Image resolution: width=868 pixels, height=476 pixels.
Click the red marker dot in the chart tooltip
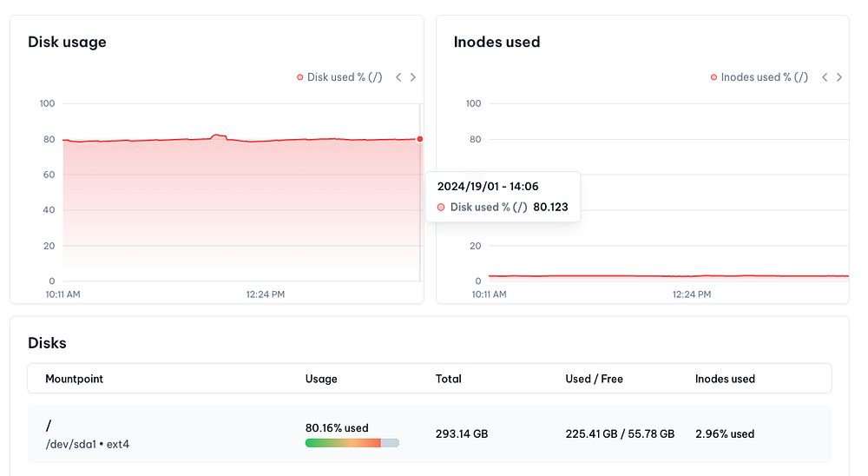coord(441,208)
